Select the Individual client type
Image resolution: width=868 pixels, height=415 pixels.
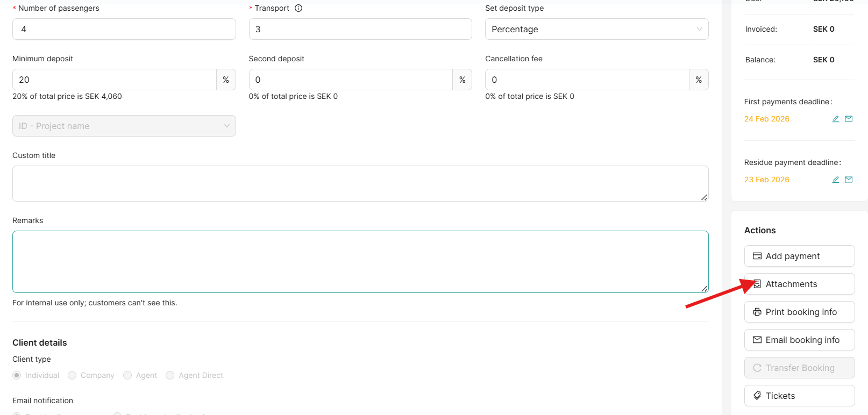[x=17, y=375]
